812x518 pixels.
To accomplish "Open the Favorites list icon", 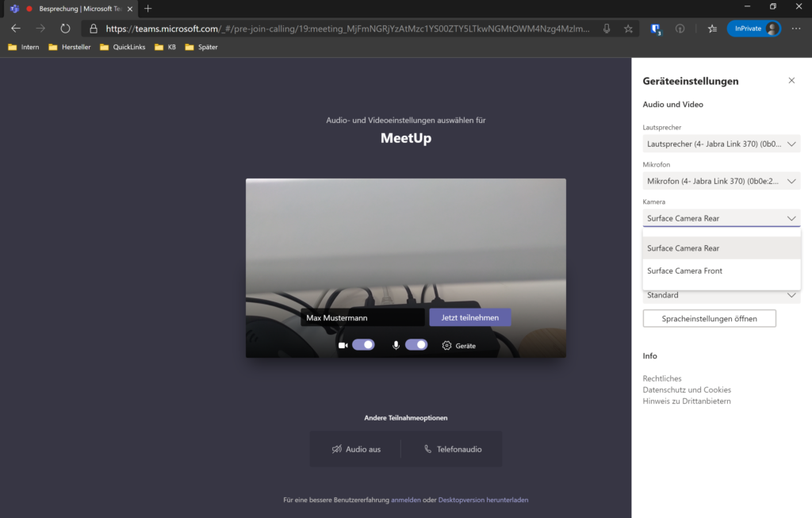I will pyautogui.click(x=713, y=29).
